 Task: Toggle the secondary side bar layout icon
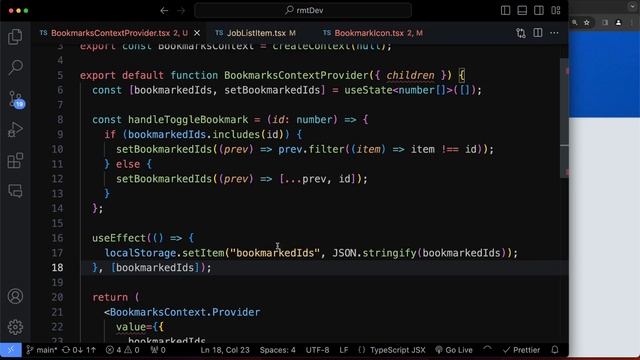point(539,11)
